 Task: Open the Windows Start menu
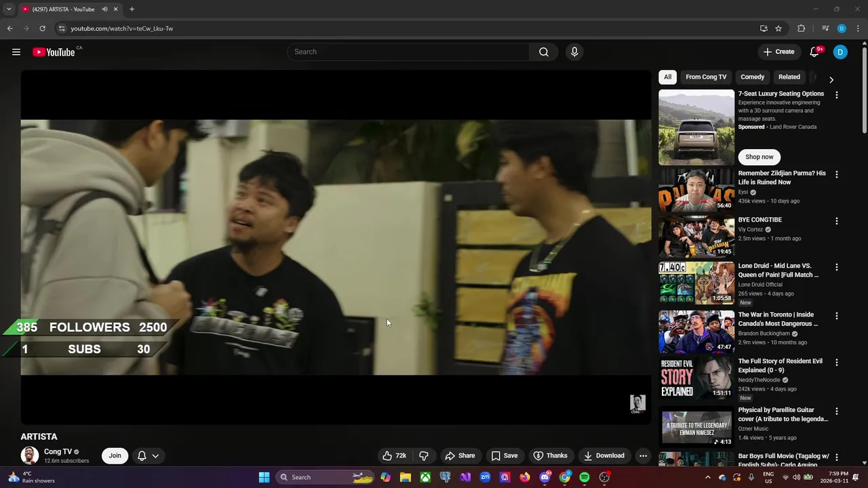(264, 477)
